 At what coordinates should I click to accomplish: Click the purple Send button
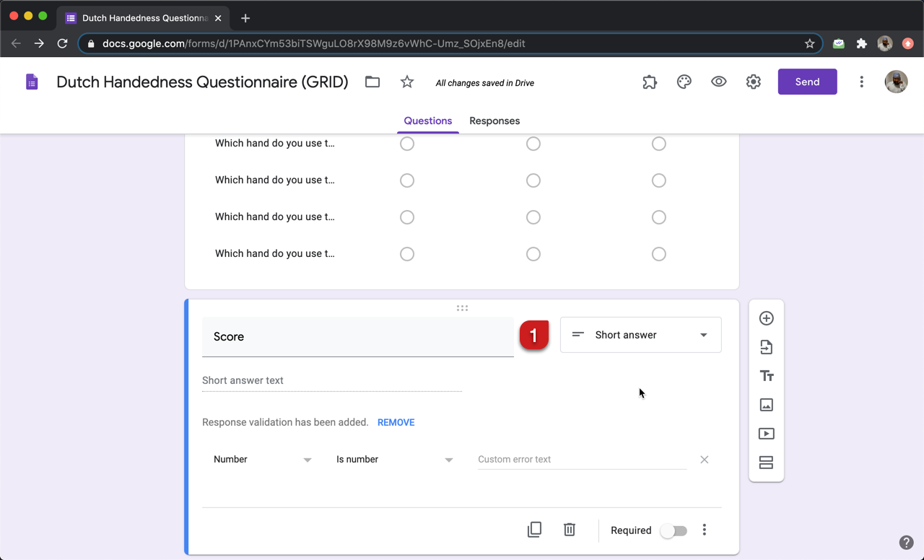point(807,82)
